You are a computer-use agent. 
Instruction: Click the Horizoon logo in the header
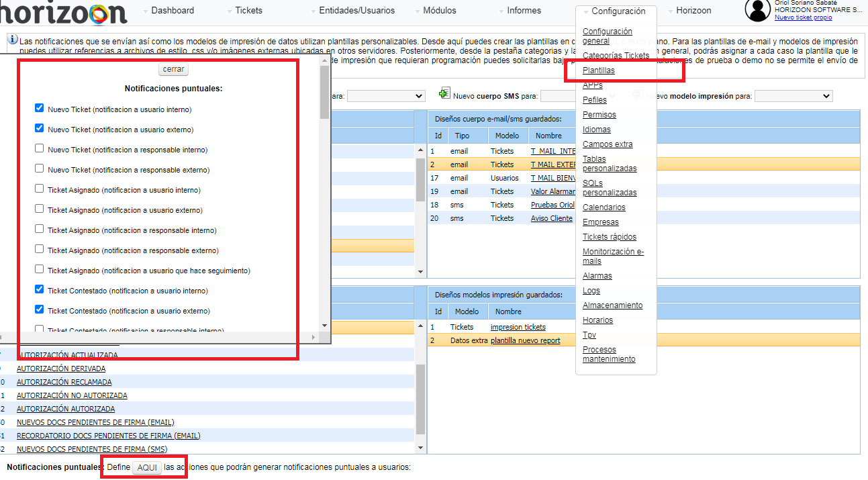click(64, 11)
